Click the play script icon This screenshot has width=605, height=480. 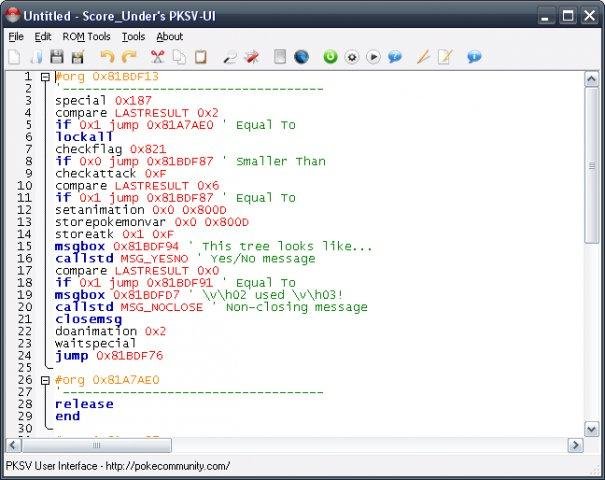point(373,57)
